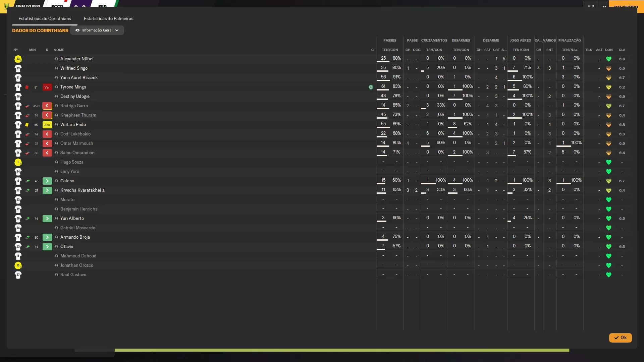Click Yann Aurel Bisseck's shirt number icon

point(18,78)
